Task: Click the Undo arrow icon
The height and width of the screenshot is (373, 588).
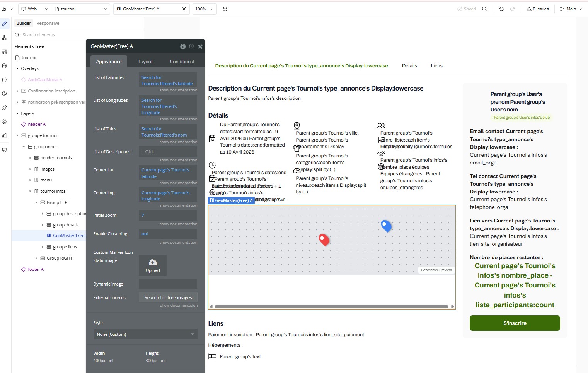Action: tap(501, 9)
